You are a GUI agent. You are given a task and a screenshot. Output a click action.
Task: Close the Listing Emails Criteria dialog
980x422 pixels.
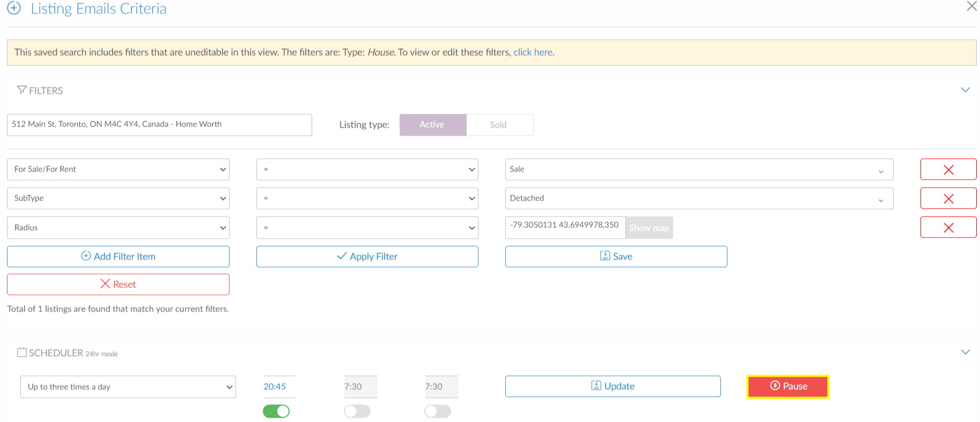(x=971, y=6)
